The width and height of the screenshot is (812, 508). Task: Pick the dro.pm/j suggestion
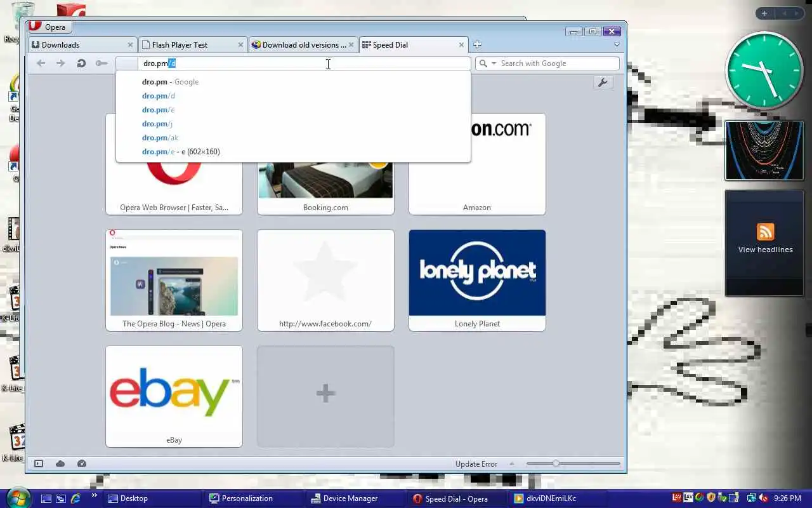(293, 124)
